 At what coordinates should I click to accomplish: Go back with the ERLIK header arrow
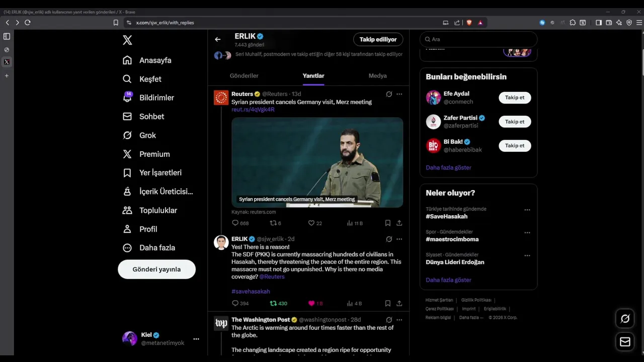point(217,39)
